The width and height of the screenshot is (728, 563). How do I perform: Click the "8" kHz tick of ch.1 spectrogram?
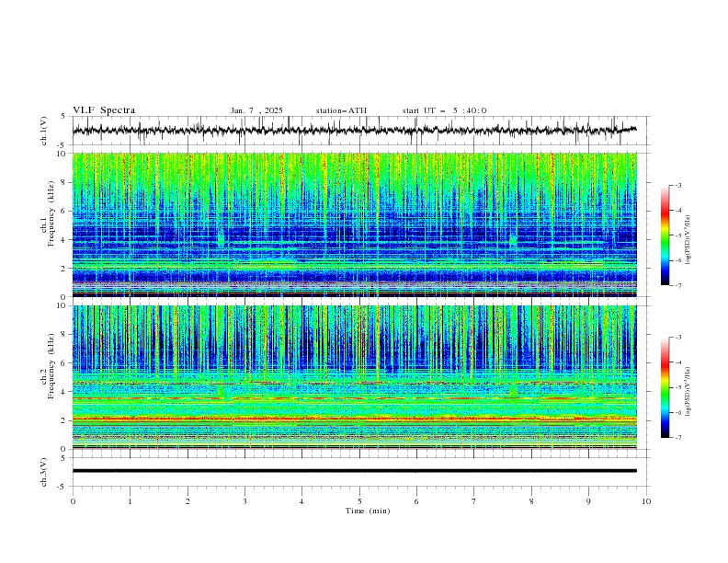pyautogui.click(x=64, y=182)
